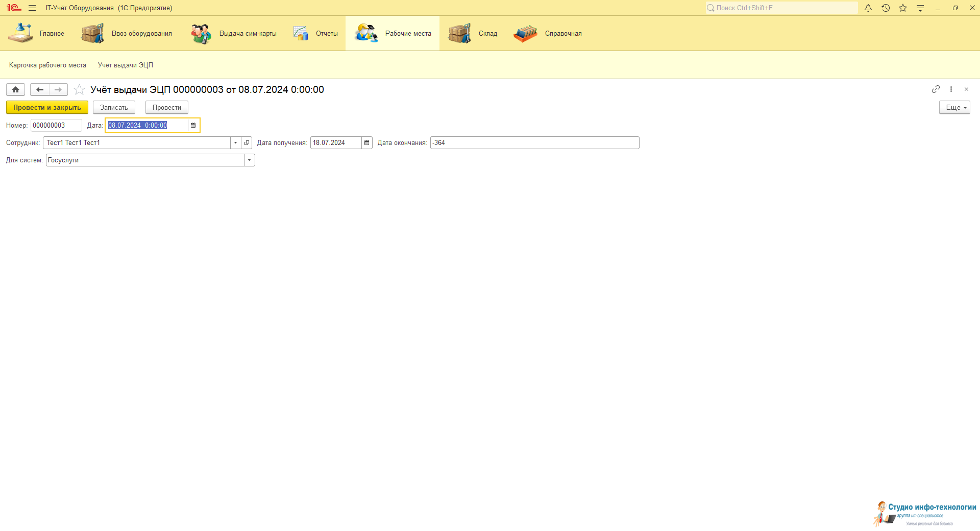Image resolution: width=980 pixels, height=531 pixels.
Task: Click the home page icon button
Action: pyautogui.click(x=15, y=90)
